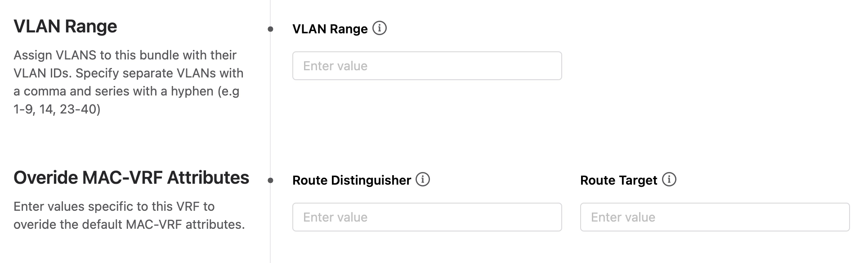Screen dimensions: 868x263
Task: Click the step dot beside Overide MAC-VRF Attributes
Action: (270, 180)
